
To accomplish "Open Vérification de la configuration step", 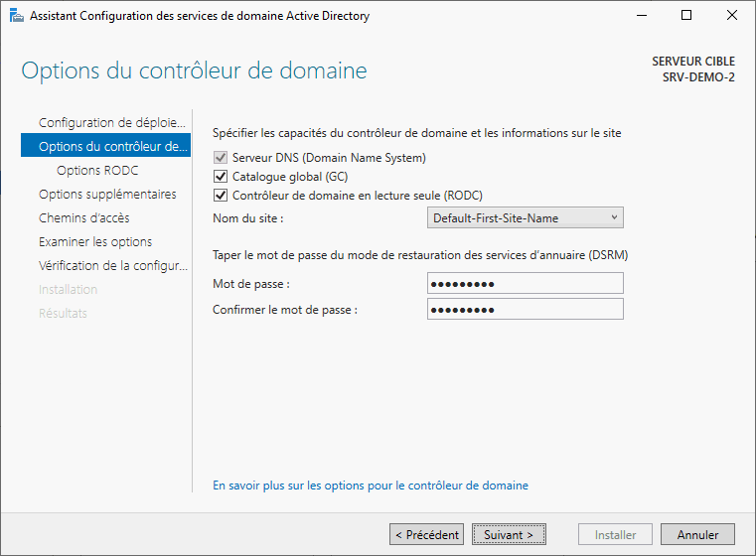I will click(111, 266).
